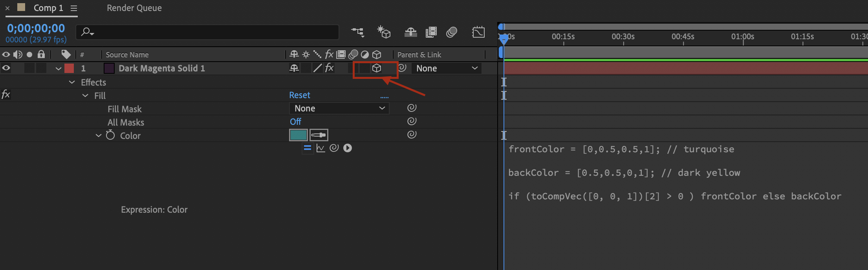Click the Parent & Link column header
Viewport: 868px width, 270px height.
(x=419, y=55)
